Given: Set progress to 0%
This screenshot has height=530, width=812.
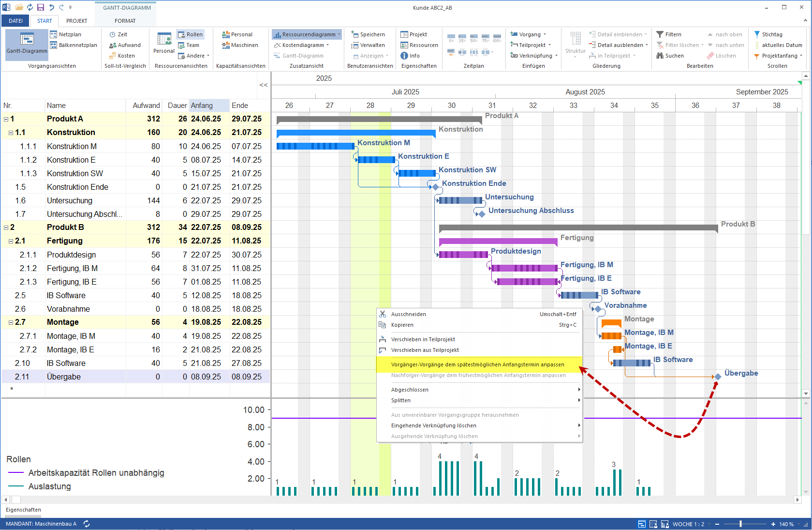Looking at the screenshot, I should (451, 38).
